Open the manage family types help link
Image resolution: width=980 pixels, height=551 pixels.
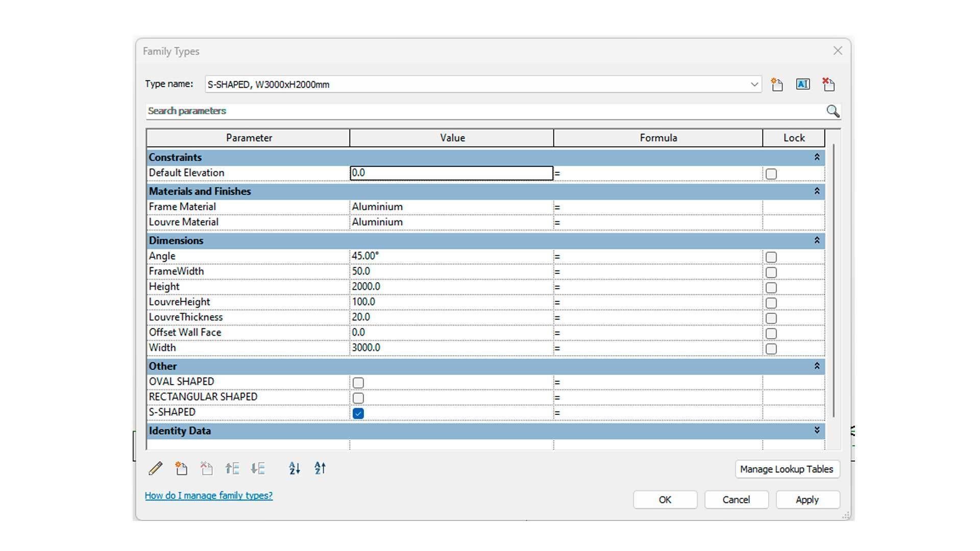(208, 495)
